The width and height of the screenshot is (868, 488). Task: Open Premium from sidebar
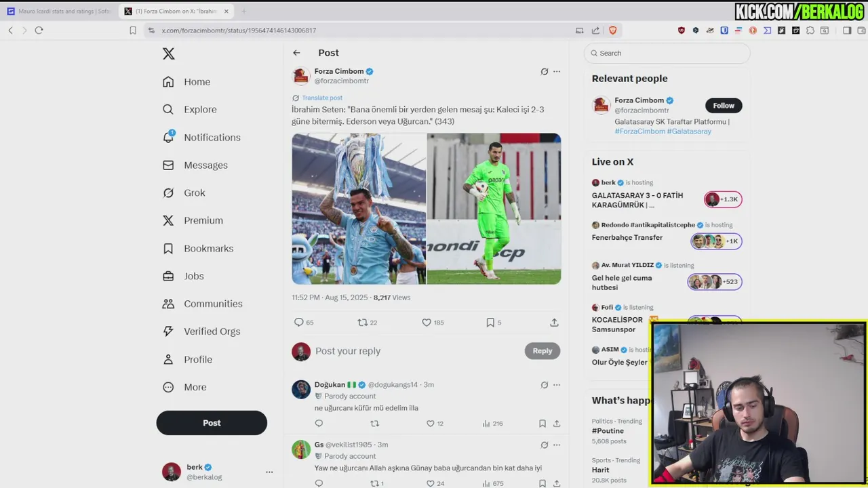point(193,220)
